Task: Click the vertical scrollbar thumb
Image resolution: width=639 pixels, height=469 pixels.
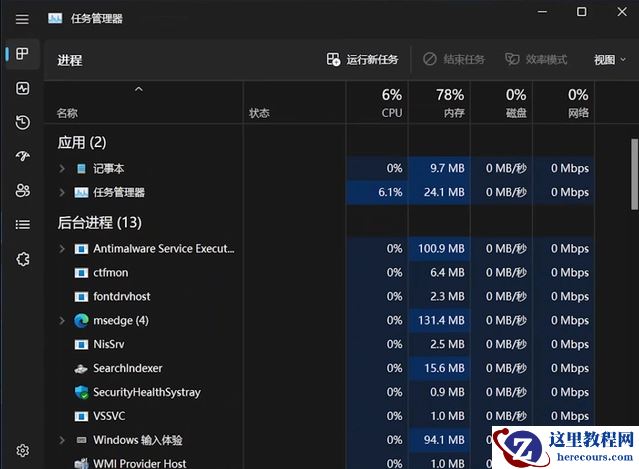Action: point(635,174)
